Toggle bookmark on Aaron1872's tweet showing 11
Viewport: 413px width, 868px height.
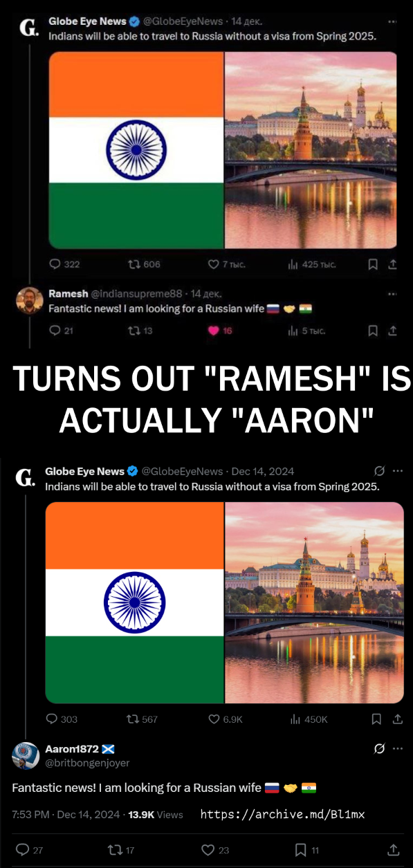coord(300,849)
